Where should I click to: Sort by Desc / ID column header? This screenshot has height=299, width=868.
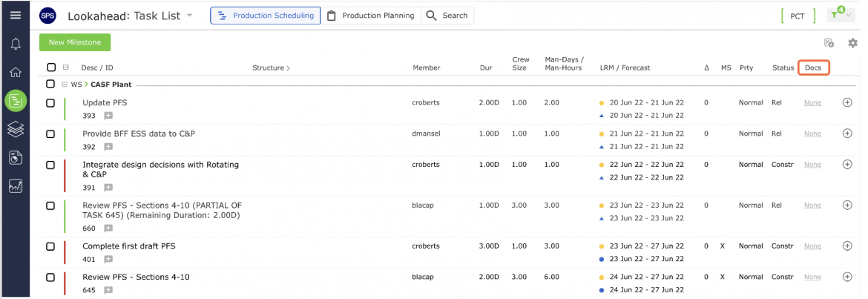97,68
